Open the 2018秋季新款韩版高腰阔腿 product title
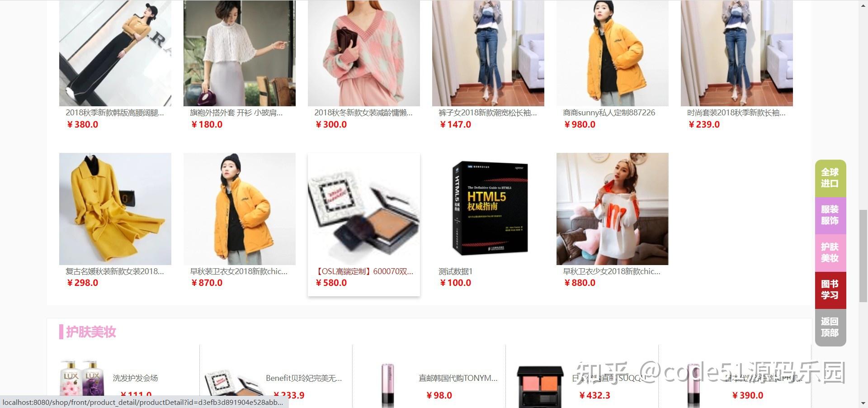868x408 pixels. 115,113
